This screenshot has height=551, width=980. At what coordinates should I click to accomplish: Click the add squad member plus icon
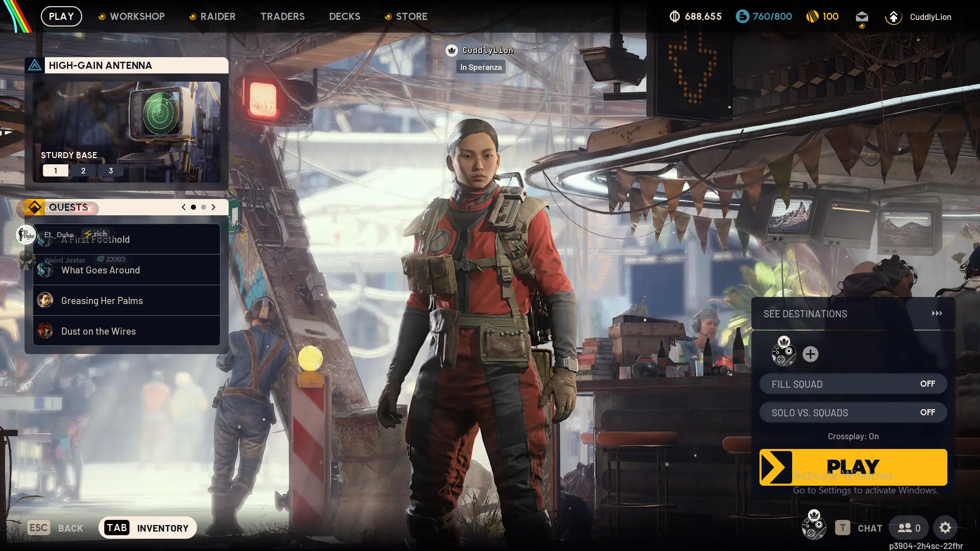pos(810,354)
